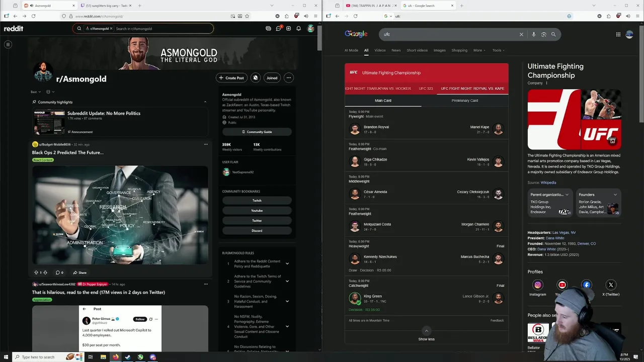This screenshot has height=362, width=644.
Task: Open Discord community bookmark
Action: click(257, 231)
